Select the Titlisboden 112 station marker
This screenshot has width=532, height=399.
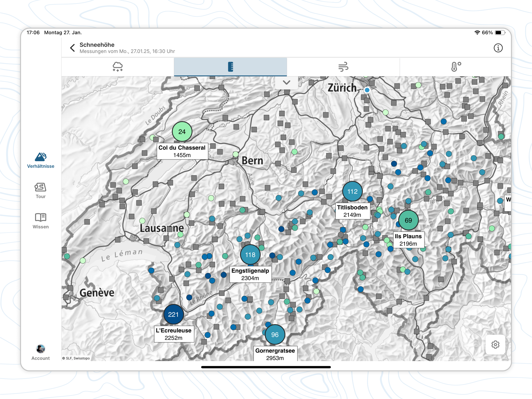click(x=352, y=191)
